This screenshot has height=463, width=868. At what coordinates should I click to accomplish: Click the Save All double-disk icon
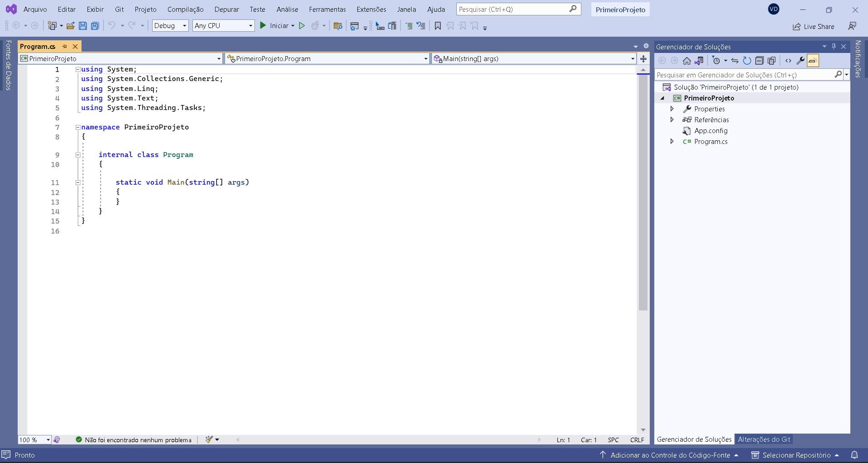(x=95, y=26)
